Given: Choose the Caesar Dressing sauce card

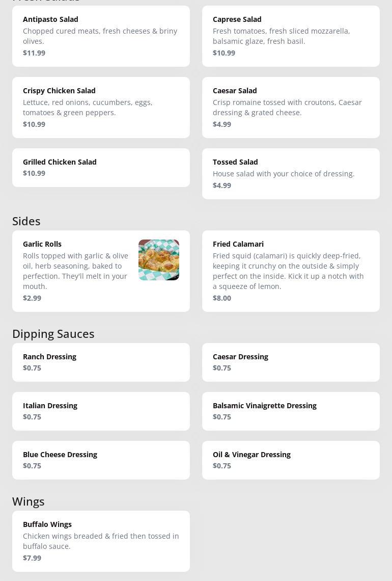Looking at the screenshot, I should click(291, 362).
